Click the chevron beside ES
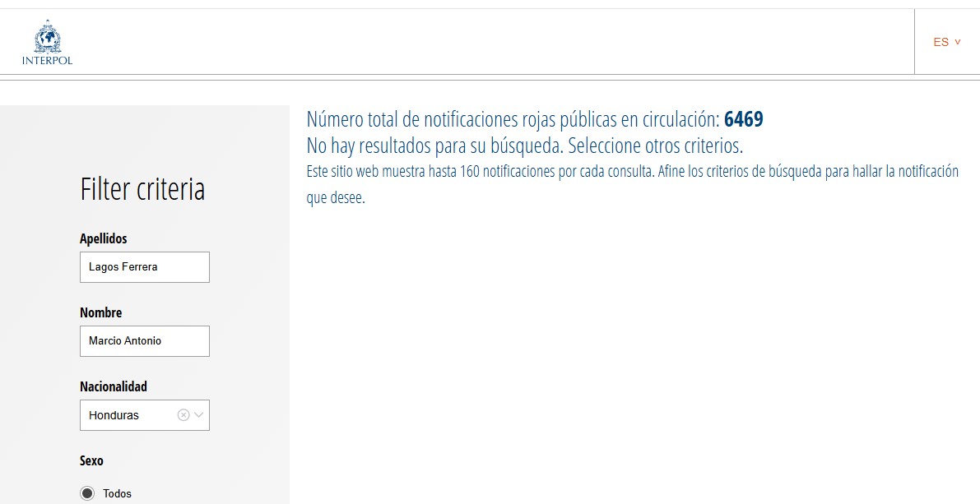Screen dimensions: 980x504 (x=957, y=42)
